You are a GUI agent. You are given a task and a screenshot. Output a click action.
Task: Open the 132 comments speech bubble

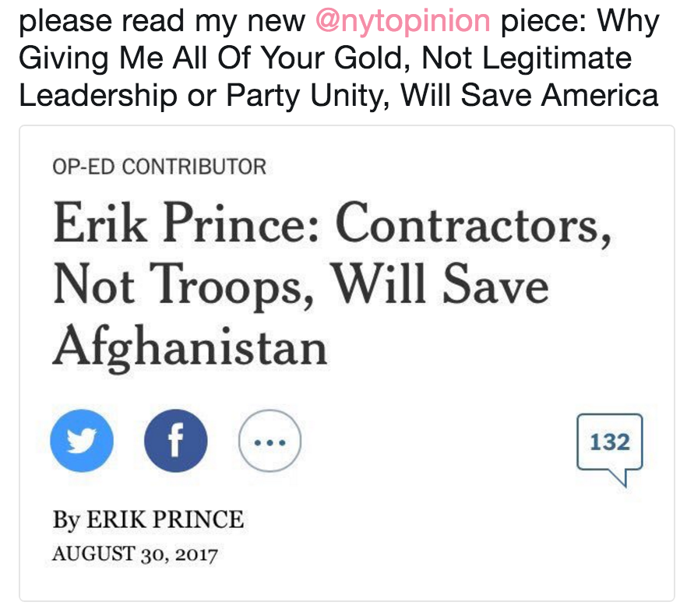pyautogui.click(x=609, y=444)
